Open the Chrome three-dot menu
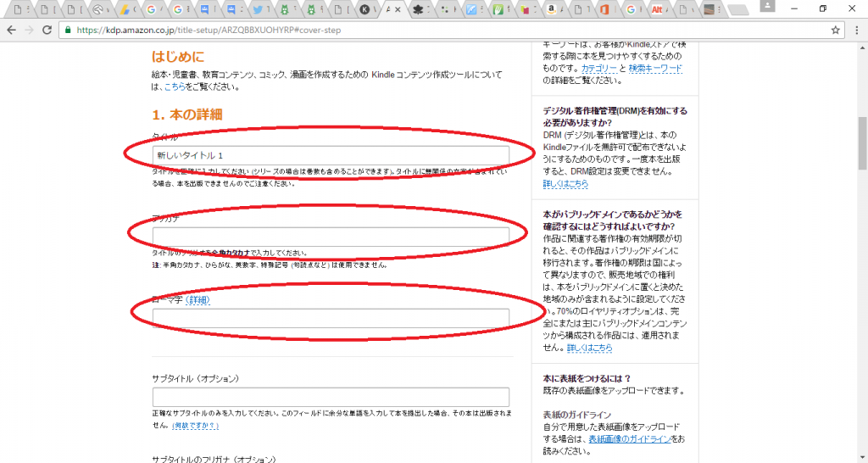Viewport: 868px width, 463px height. point(856,30)
